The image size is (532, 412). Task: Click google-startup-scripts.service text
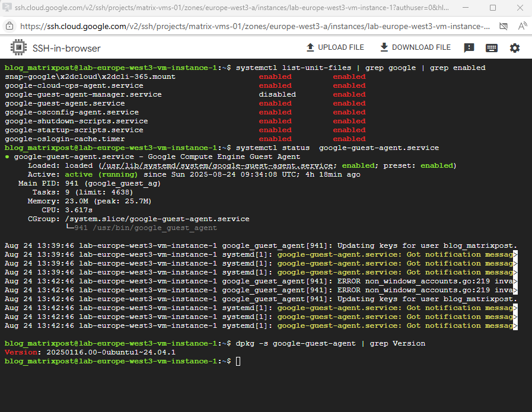click(74, 130)
